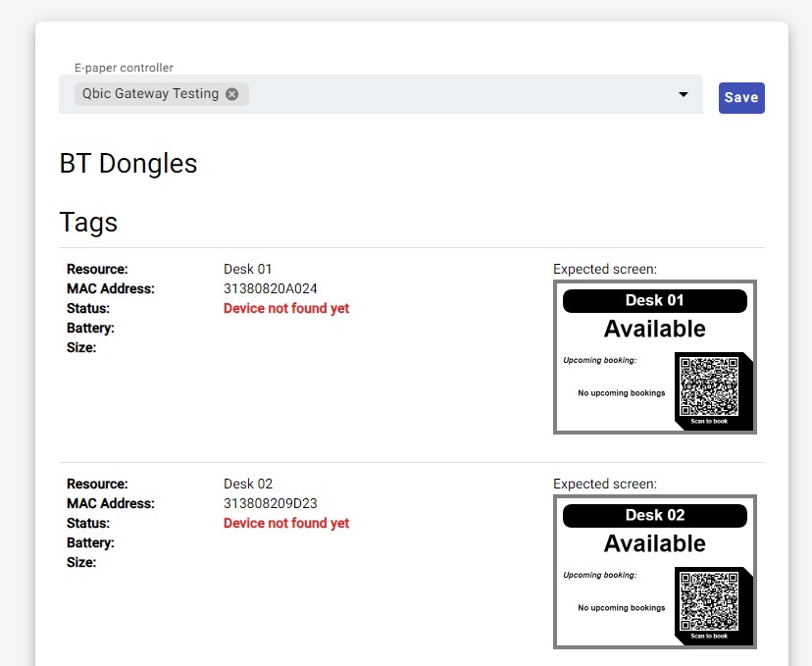The image size is (812, 666).
Task: Click the black Desk 01 title bar in preview
Action: coord(655,301)
